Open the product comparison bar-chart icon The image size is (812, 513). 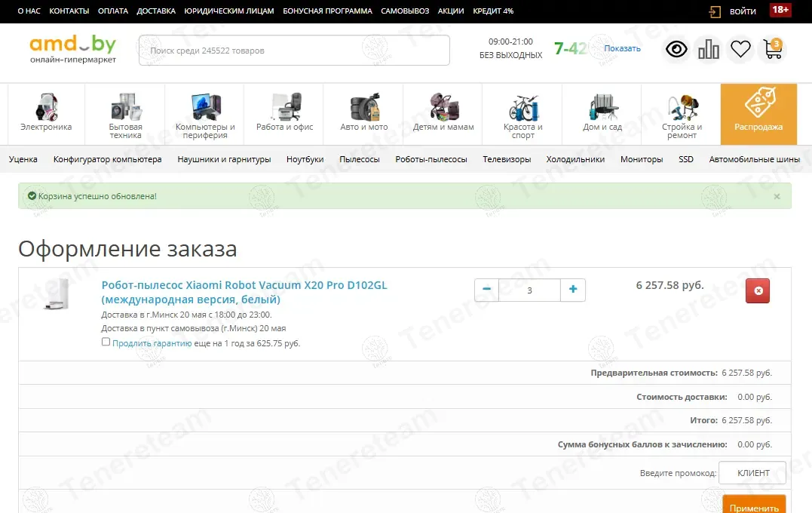click(x=709, y=50)
